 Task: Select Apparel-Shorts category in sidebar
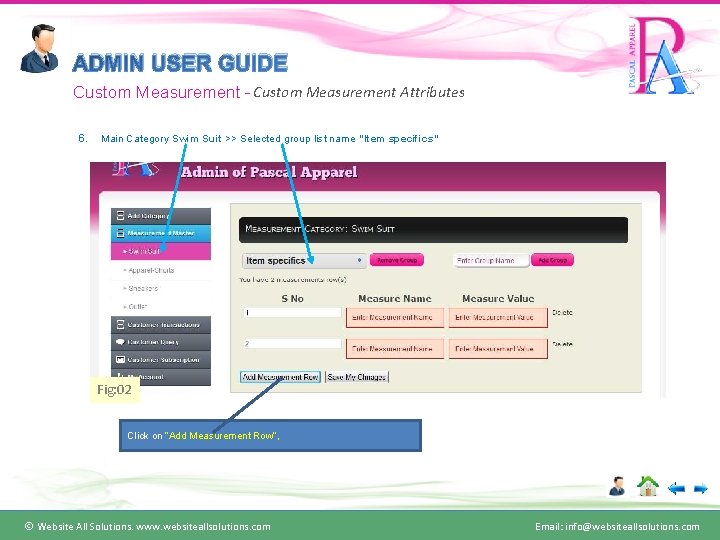pos(161,270)
